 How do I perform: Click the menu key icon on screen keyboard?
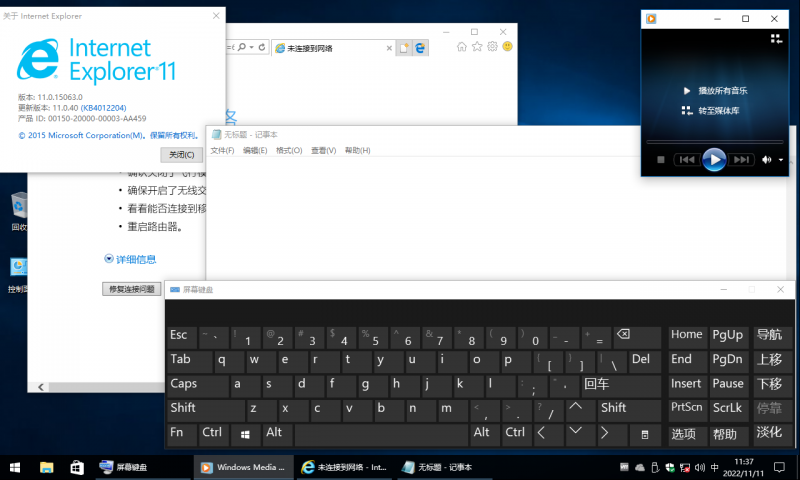tap(645, 434)
